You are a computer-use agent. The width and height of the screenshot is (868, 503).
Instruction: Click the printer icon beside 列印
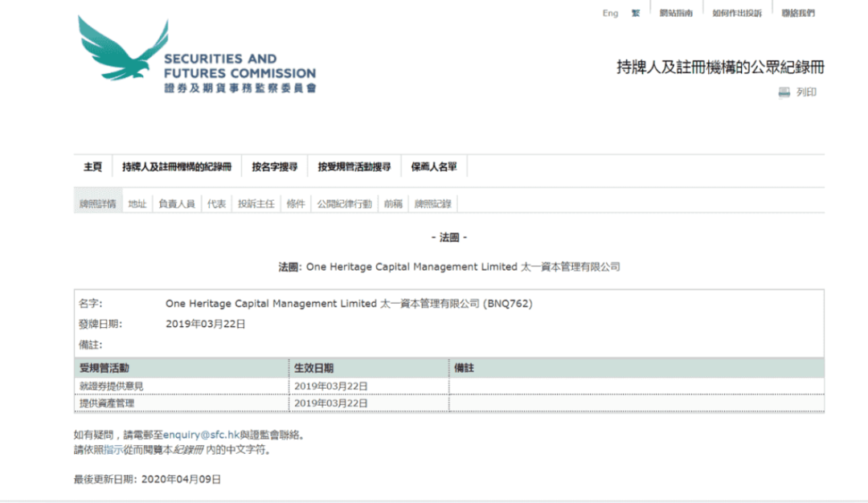click(x=784, y=92)
